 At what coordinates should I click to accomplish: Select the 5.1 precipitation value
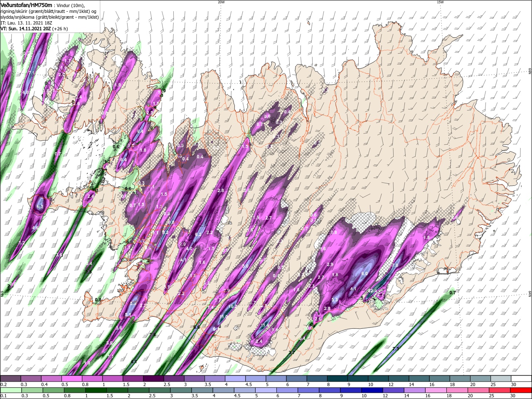(128, 315)
